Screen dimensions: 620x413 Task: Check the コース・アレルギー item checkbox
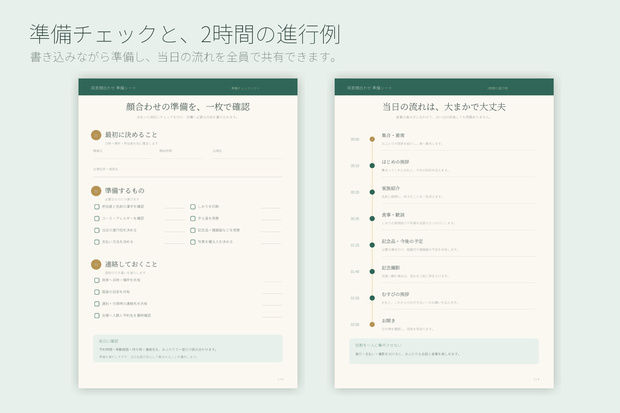click(x=97, y=218)
